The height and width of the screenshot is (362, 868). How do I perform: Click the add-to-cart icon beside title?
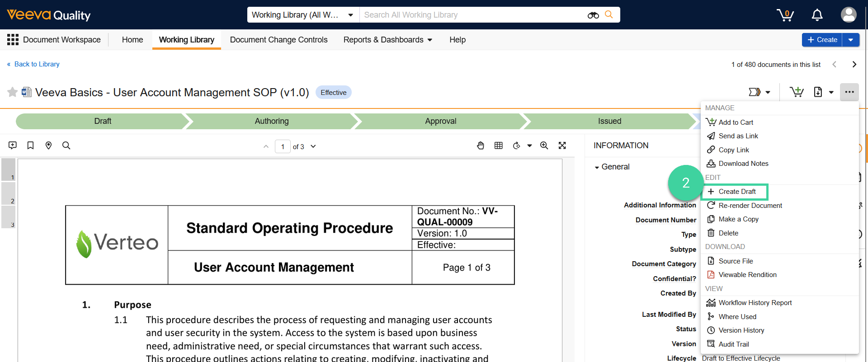coord(797,92)
